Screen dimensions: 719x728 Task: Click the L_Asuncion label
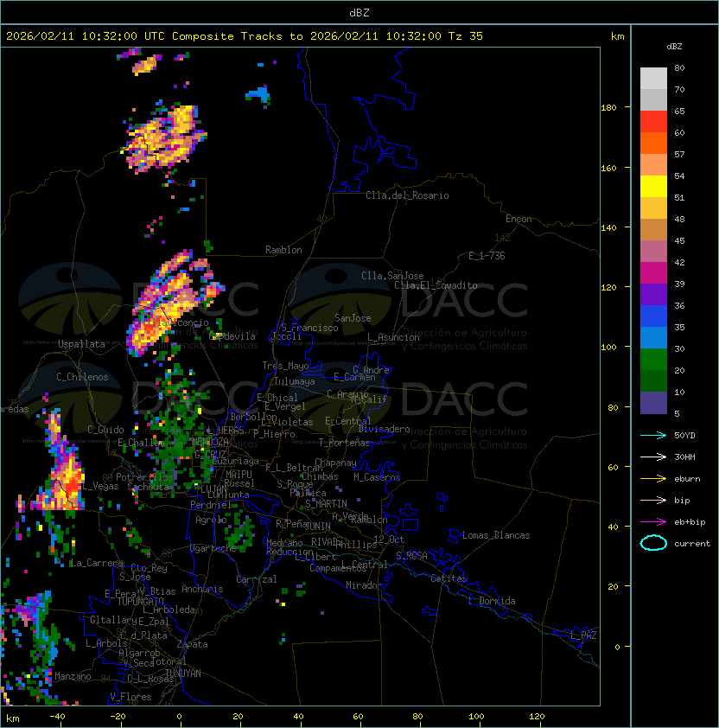click(393, 337)
